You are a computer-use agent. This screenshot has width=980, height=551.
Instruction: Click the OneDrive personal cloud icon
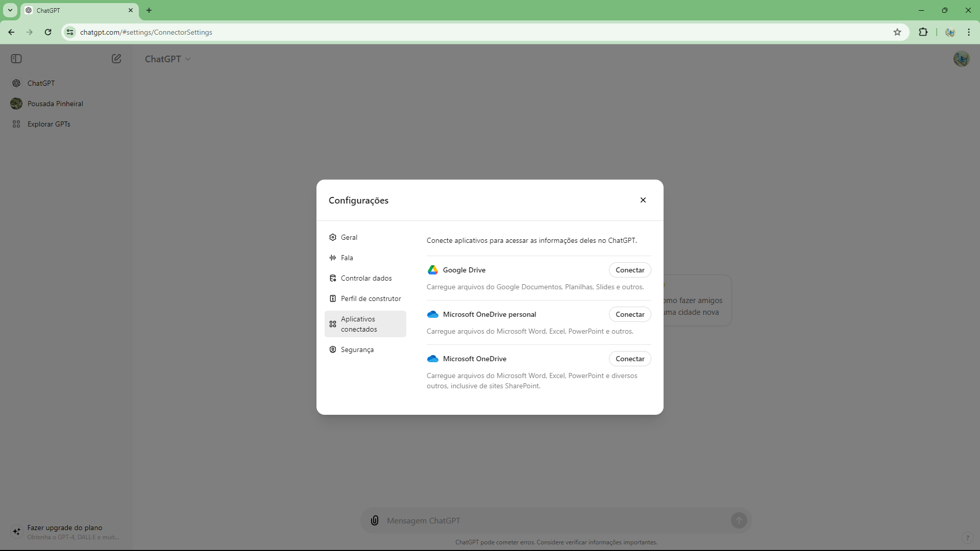pos(433,314)
